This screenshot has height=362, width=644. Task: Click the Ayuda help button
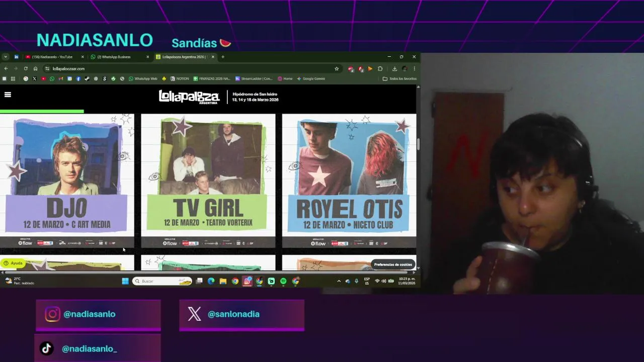point(13,263)
